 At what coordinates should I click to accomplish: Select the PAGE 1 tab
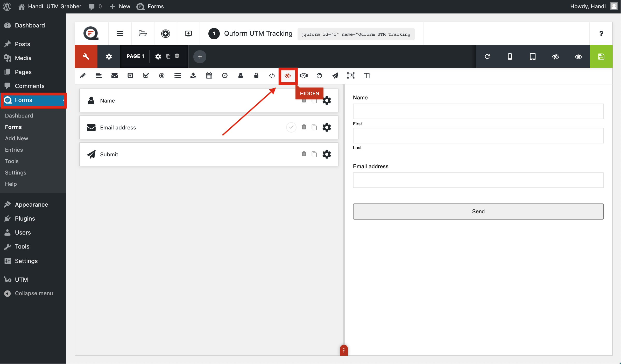[x=135, y=56]
